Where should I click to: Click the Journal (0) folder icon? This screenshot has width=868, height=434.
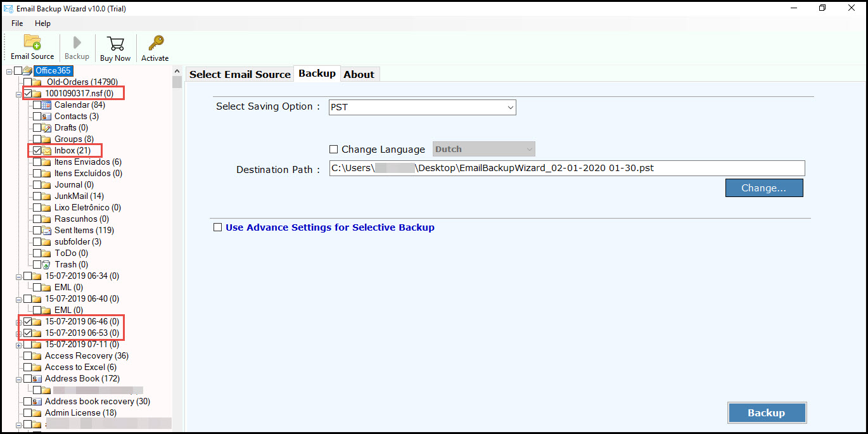coord(47,184)
